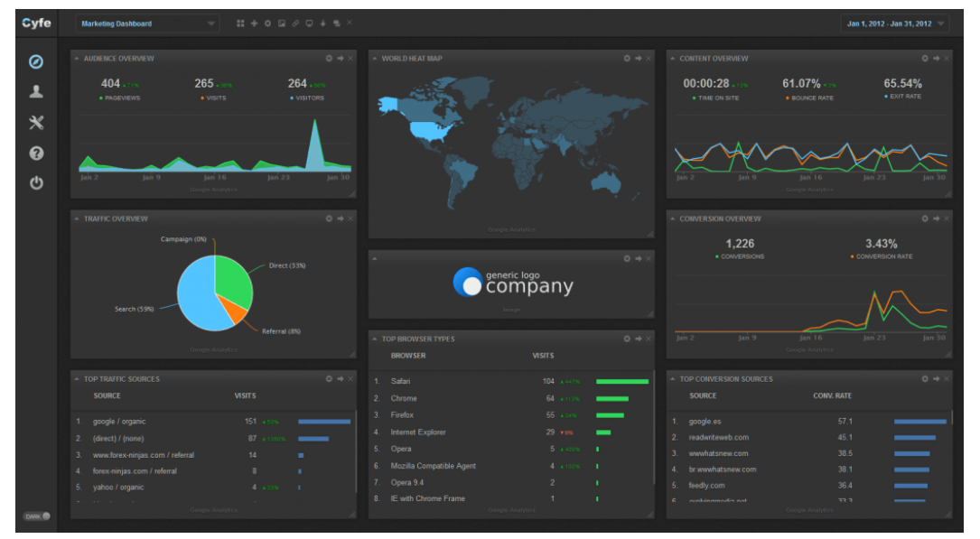
Task: Open the wrench tools icon in sidebar
Action: coord(36,123)
